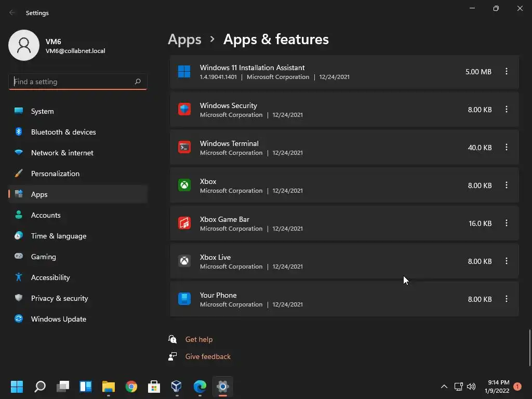Click the Xbox Game Bar icon
Screen dimensions: 532x399
coord(184,223)
